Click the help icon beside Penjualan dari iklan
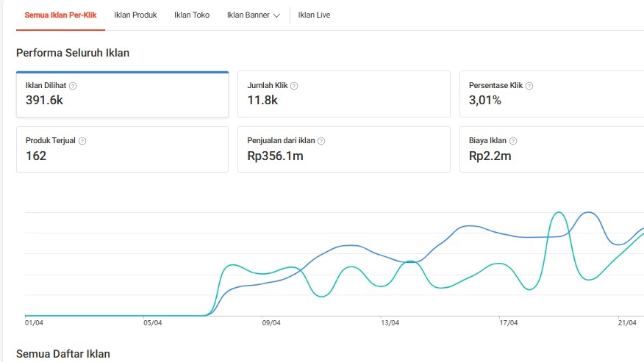 pyautogui.click(x=321, y=141)
